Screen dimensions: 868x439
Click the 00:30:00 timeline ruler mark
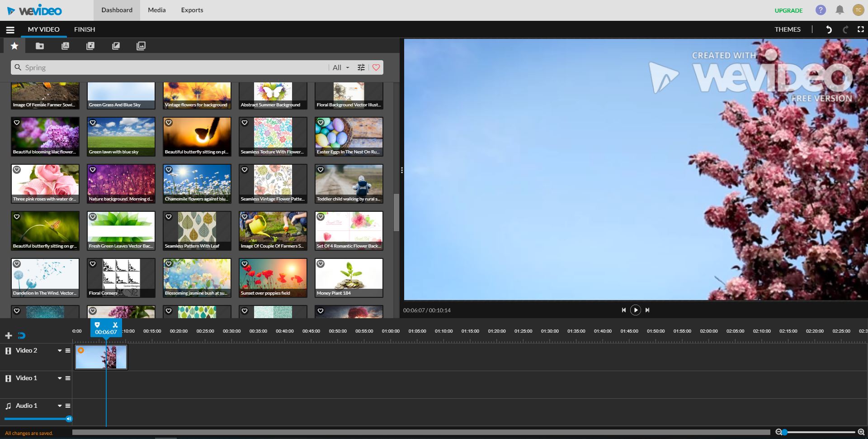[231, 331]
